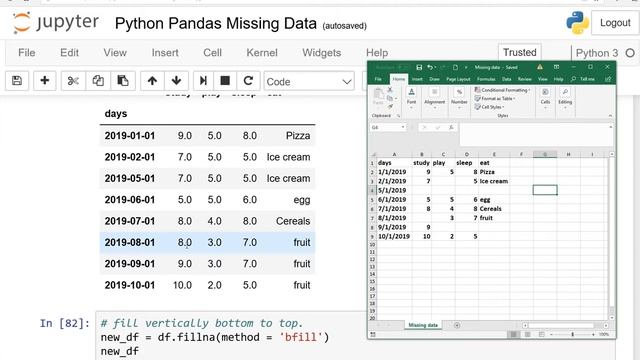Image resolution: width=640 pixels, height=360 pixels.
Task: Cut selection in Excel Clipboard group
Action: [x=390, y=89]
